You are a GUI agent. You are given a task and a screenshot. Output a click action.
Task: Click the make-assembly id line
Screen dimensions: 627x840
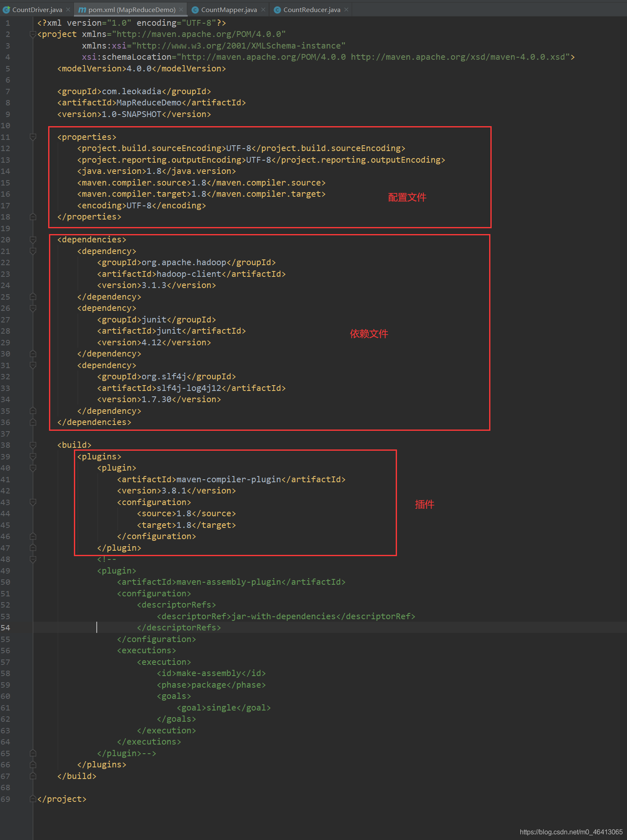click(x=211, y=673)
